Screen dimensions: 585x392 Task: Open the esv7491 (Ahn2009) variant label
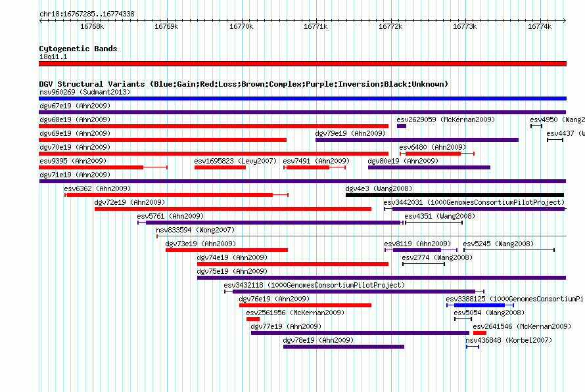(x=316, y=161)
